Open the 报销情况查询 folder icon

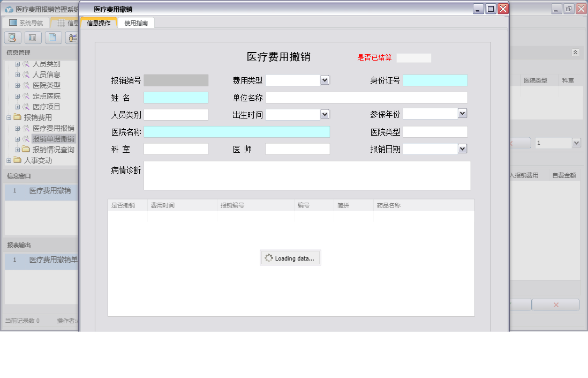[x=26, y=149]
